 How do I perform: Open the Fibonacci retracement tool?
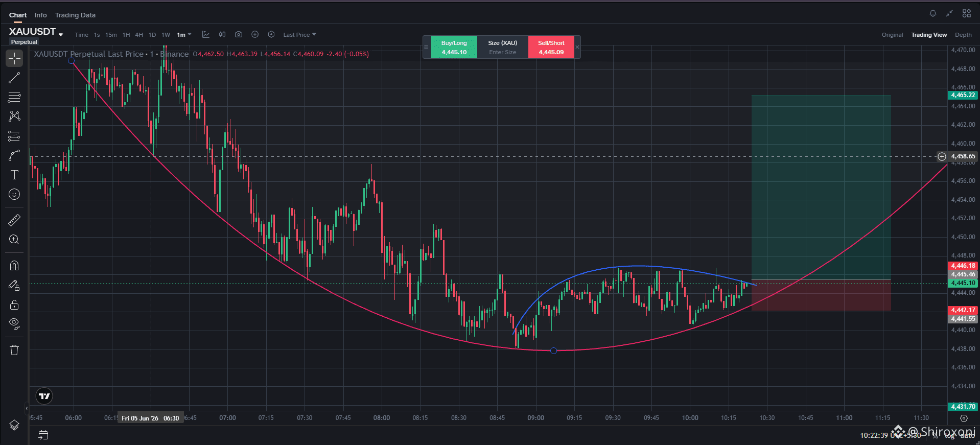click(x=14, y=97)
